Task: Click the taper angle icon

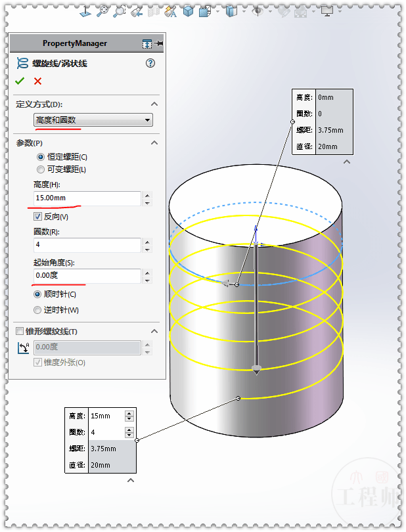Action: tap(23, 347)
